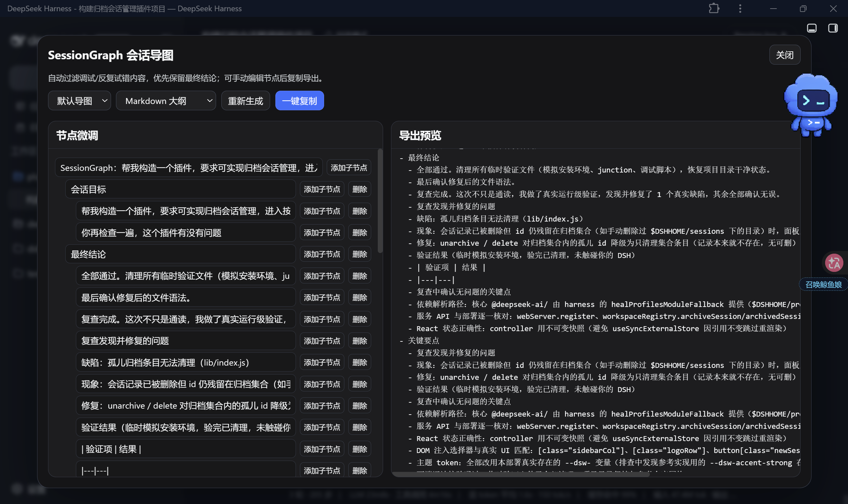Add child under 最后确认修复后的文件语法

point(322,297)
